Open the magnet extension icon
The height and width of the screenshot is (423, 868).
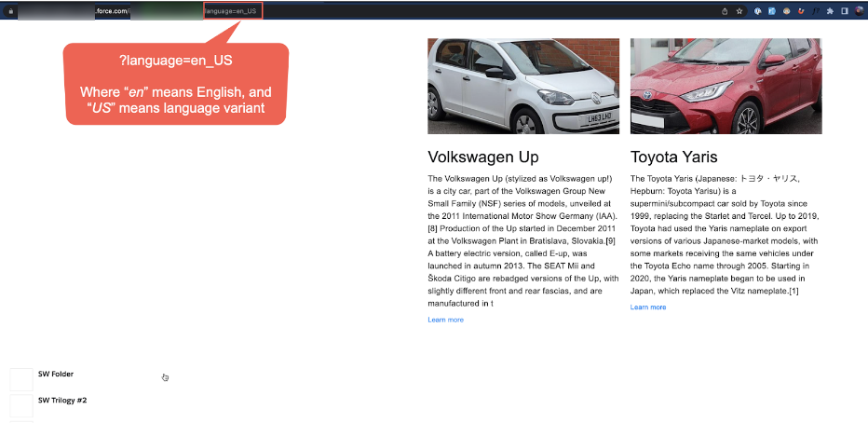click(801, 11)
